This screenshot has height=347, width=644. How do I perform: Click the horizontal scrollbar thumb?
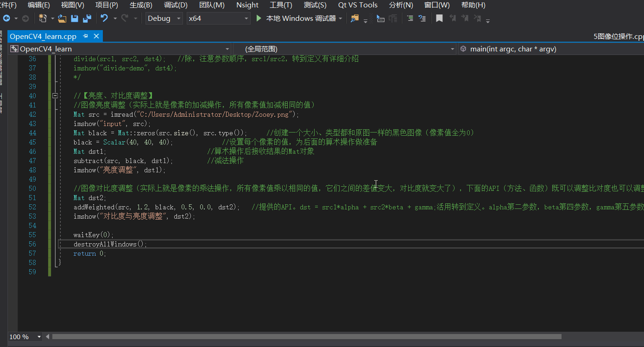[x=307, y=337]
